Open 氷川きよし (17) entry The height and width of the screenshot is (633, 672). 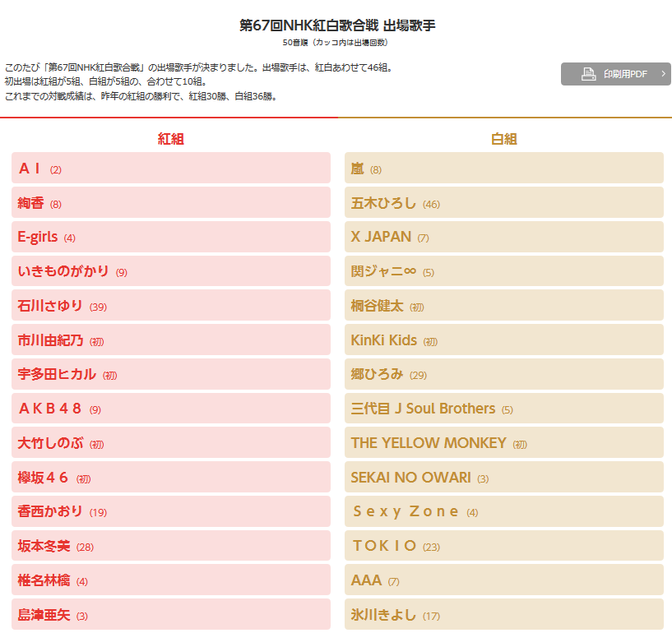(x=504, y=614)
